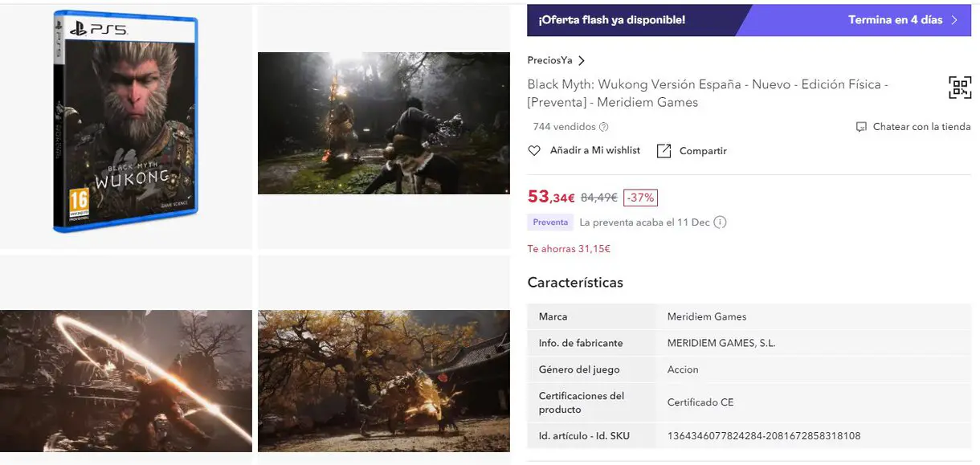Viewport: 980px width, 465px height.
Task: Click the crossed-out 84,49€ price
Action: pos(599,198)
